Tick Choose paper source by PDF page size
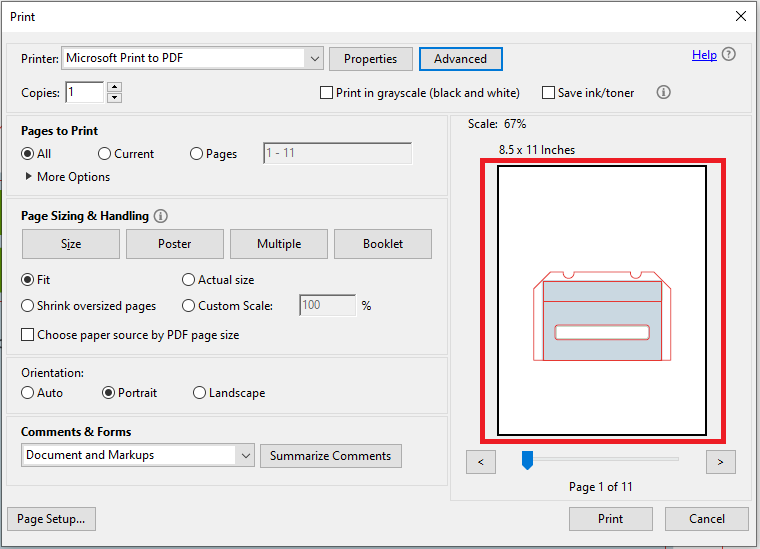Image resolution: width=760 pixels, height=549 pixels. pos(28,335)
